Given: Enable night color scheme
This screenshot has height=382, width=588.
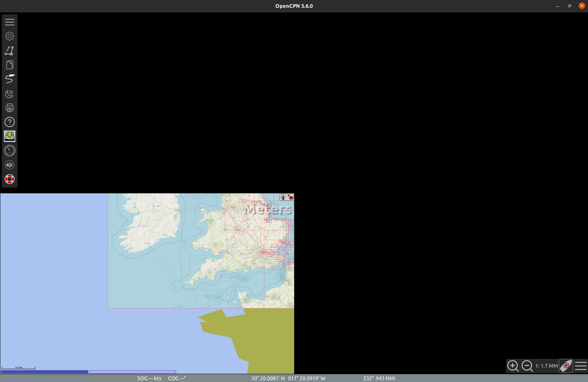Looking at the screenshot, I should (x=10, y=94).
